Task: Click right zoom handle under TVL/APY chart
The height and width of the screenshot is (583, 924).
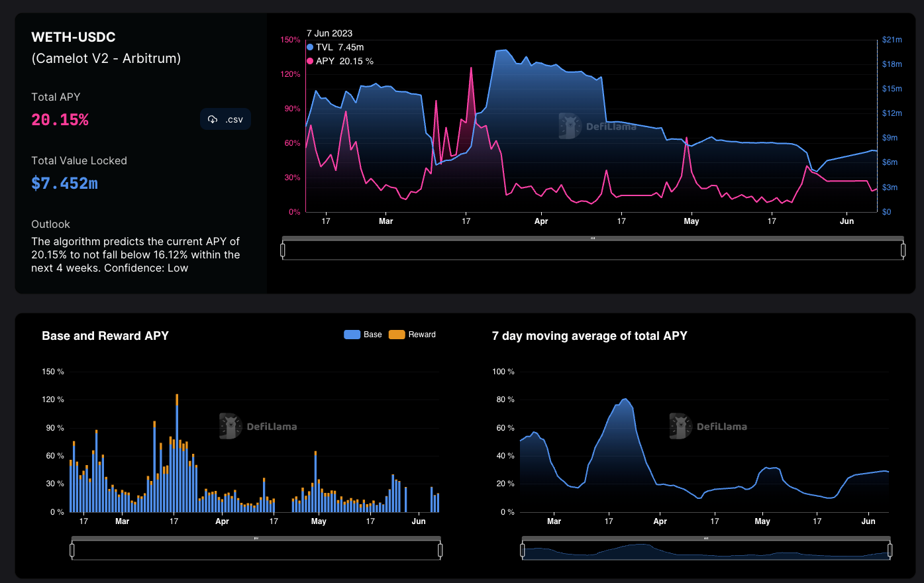Action: 903,250
